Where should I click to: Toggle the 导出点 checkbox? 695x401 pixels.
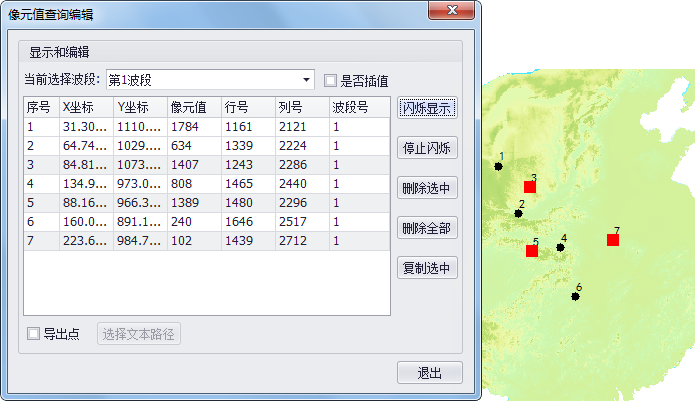(34, 334)
